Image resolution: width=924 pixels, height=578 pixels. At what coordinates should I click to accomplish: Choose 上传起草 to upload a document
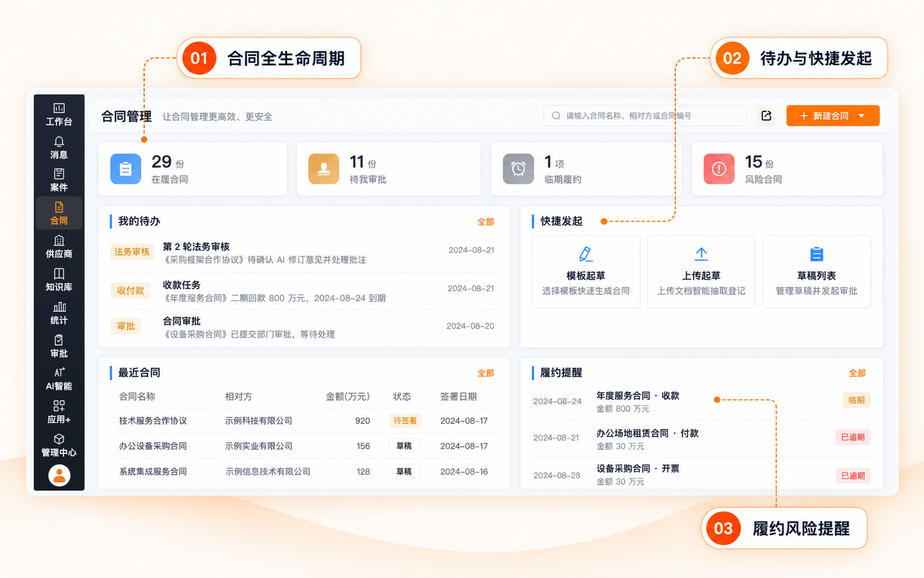tap(701, 272)
